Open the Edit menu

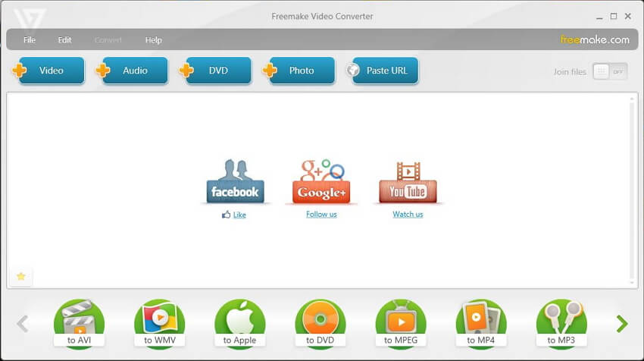coord(64,40)
